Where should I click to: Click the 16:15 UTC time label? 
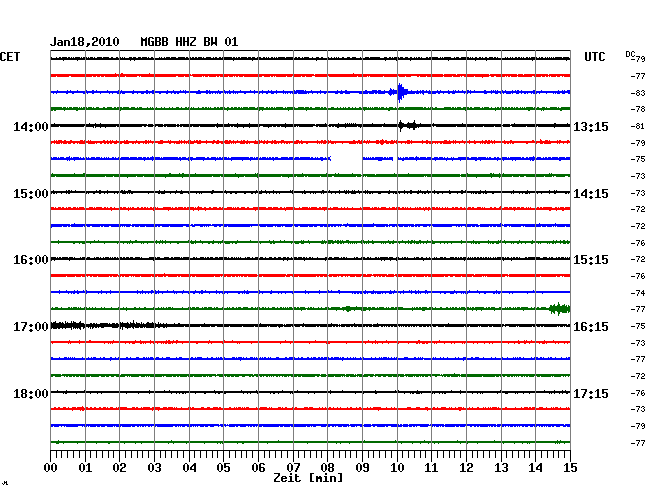tap(591, 327)
